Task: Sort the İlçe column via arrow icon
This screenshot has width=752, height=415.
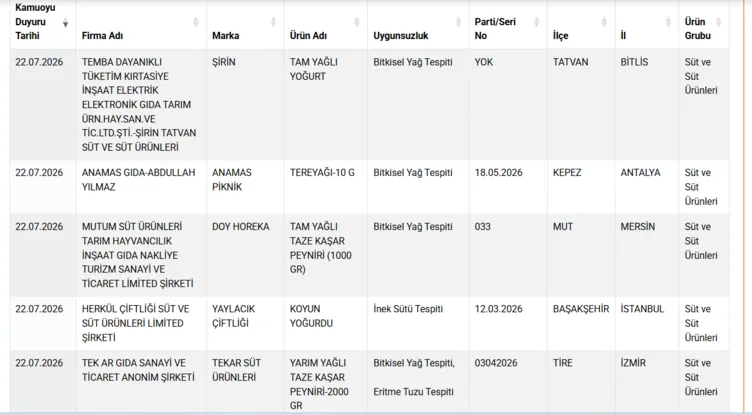Action: point(604,22)
